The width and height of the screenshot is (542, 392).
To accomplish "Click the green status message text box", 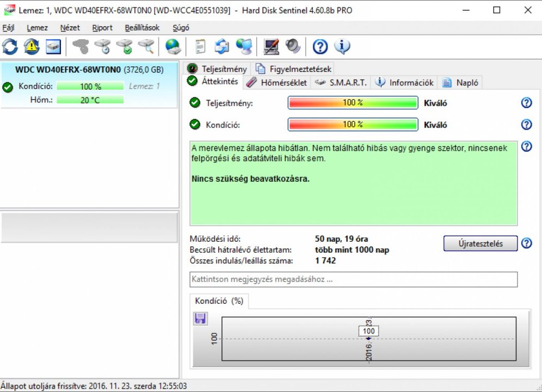I will (x=354, y=183).
